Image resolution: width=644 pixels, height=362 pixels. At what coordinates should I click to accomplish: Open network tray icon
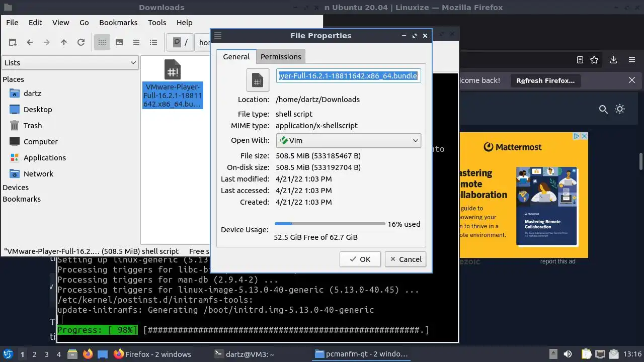tap(600, 354)
